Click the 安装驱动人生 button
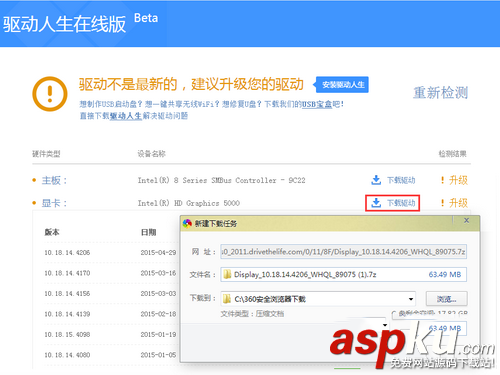 coord(343,85)
